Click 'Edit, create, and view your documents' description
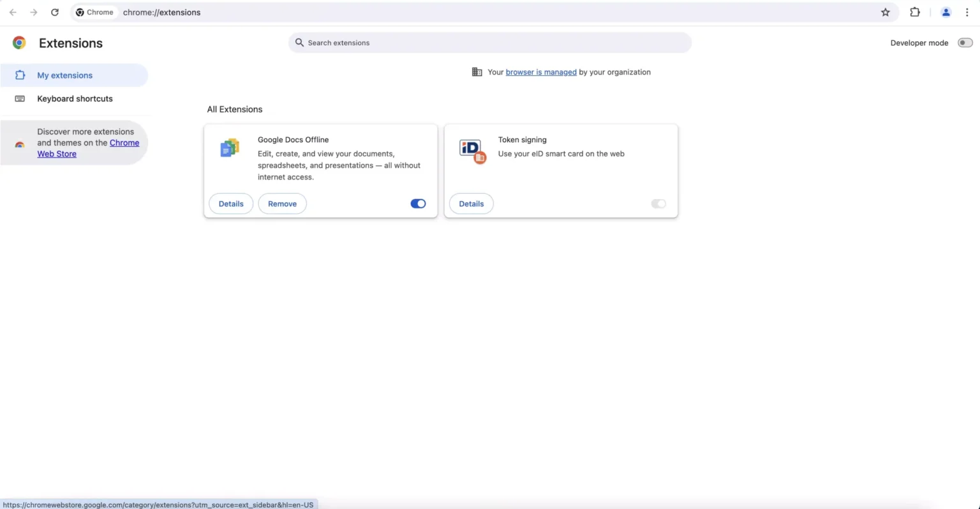Viewport: 980px width, 509px height. click(x=339, y=165)
